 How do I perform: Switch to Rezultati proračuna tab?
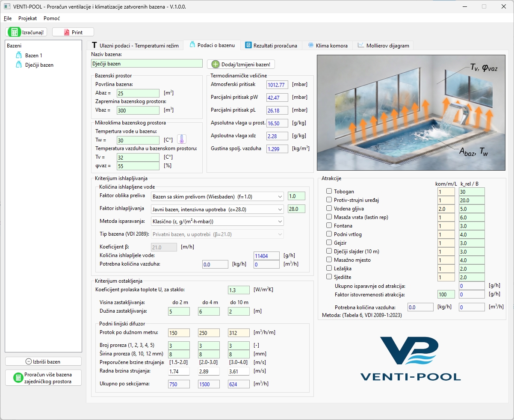271,45
